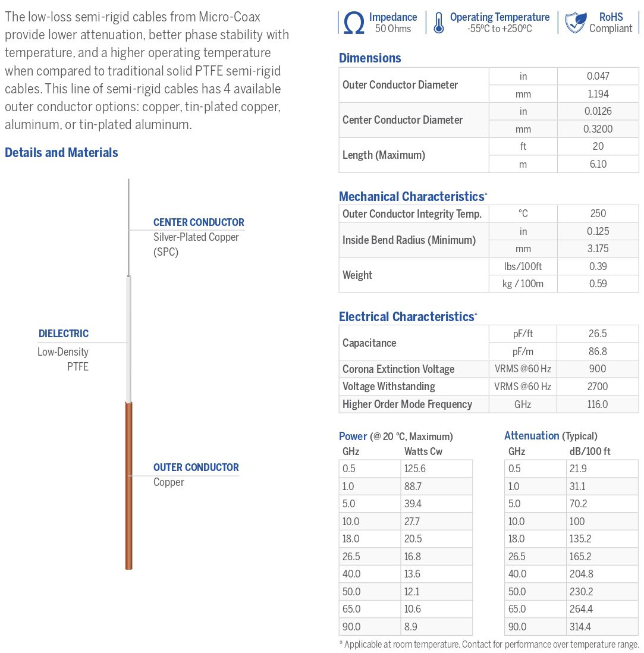Click the copper outer conductor cable segment
Viewport: 644px width, 653px height.
pos(128,485)
